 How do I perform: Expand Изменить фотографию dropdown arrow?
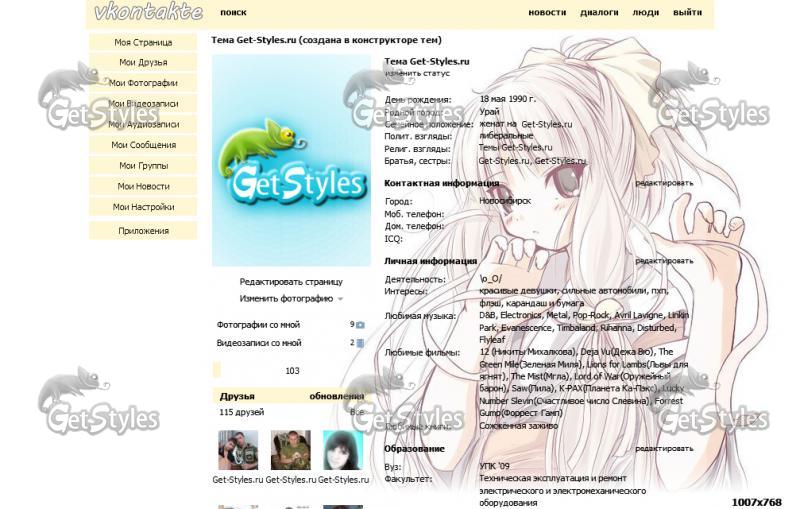pos(340,299)
